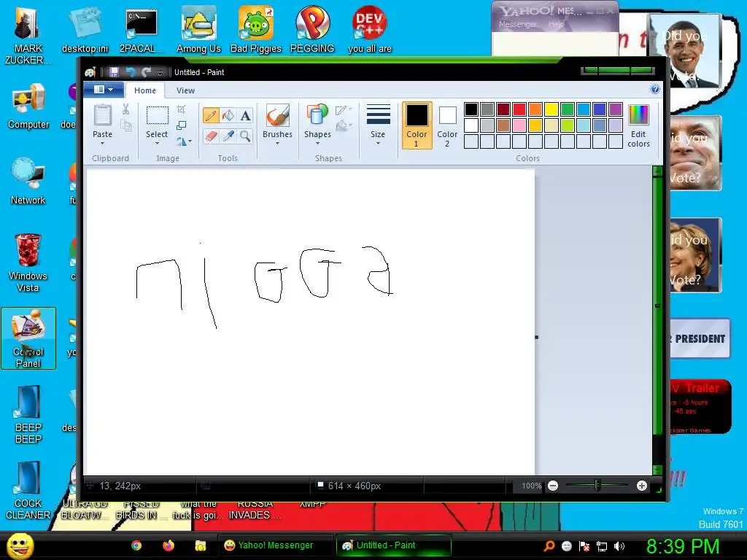The image size is (747, 560).
Task: Click the white drawing canvas area
Action: (x=310, y=322)
